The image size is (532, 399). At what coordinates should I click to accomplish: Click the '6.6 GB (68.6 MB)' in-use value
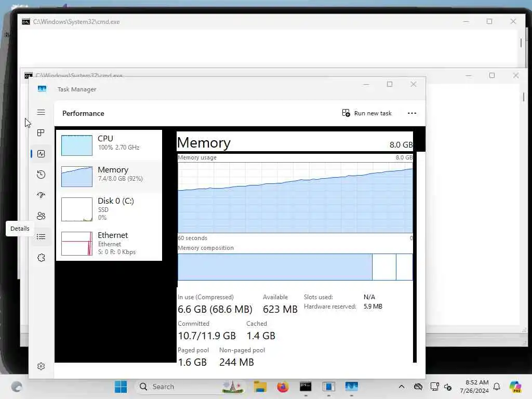(215, 309)
